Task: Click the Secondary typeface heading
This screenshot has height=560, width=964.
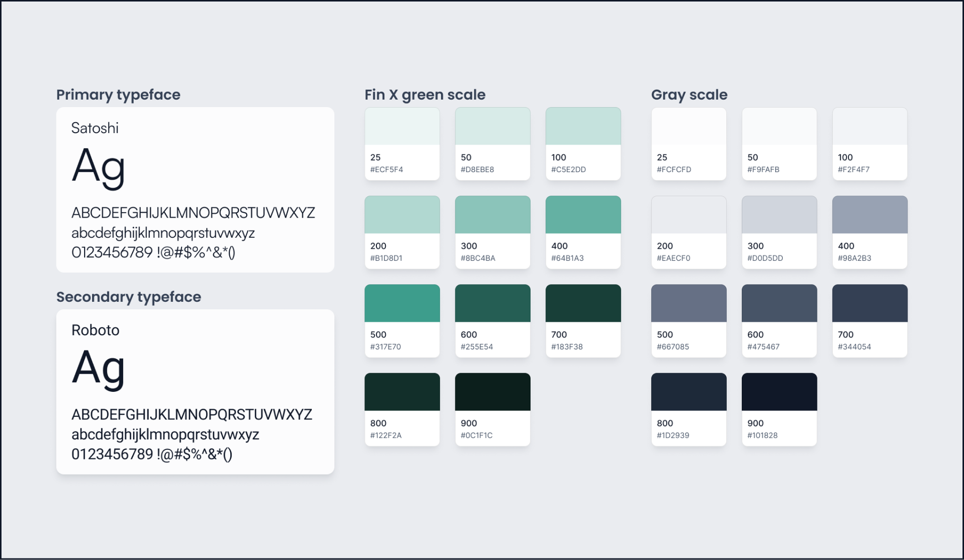Action: (x=129, y=297)
